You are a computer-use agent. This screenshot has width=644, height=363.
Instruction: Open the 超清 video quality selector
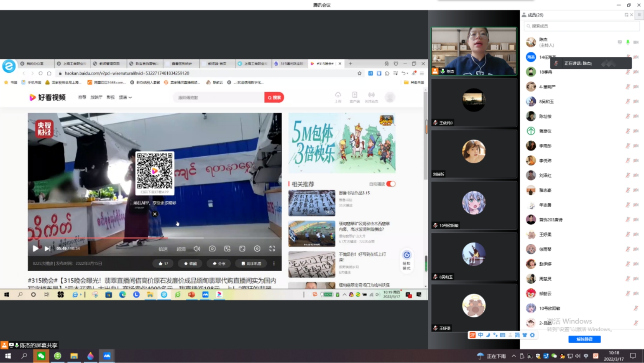[181, 249]
